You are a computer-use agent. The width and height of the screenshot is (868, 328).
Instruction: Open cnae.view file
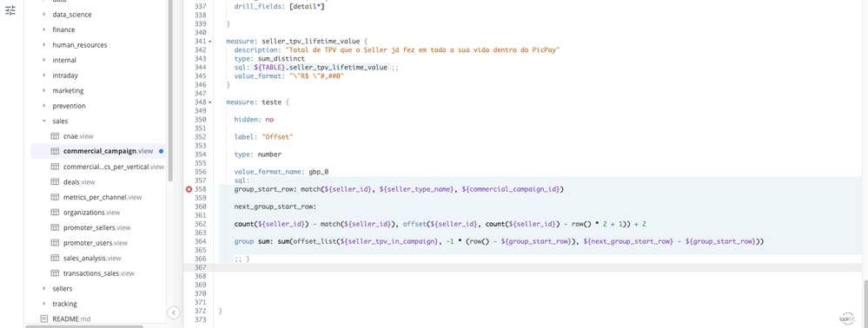[x=78, y=136]
